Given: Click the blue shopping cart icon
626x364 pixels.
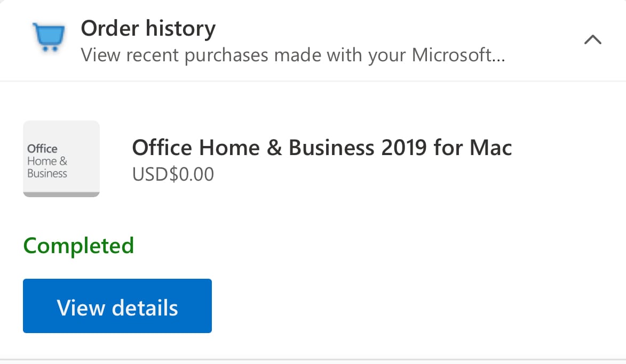Looking at the screenshot, I should [x=49, y=37].
